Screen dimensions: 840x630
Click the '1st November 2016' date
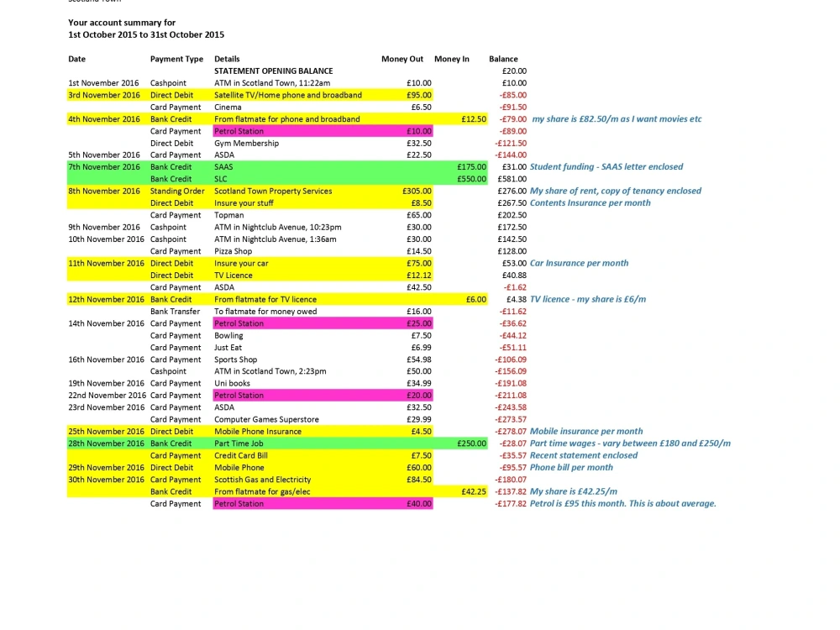[103, 83]
